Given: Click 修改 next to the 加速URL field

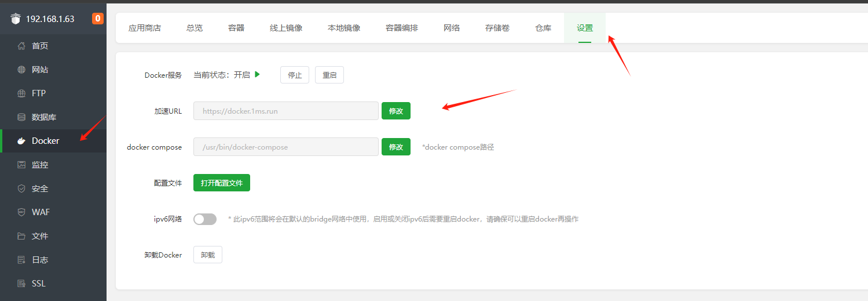Looking at the screenshot, I should pyautogui.click(x=396, y=111).
